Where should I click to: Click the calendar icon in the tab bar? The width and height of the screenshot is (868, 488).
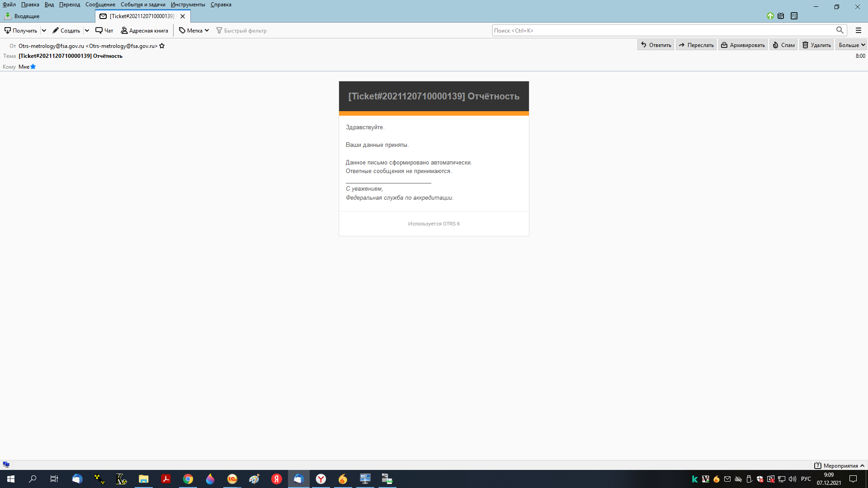(781, 16)
